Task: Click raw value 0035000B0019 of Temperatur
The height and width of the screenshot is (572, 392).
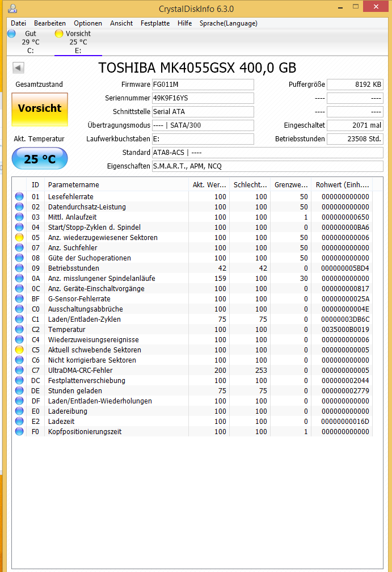Action: click(345, 329)
